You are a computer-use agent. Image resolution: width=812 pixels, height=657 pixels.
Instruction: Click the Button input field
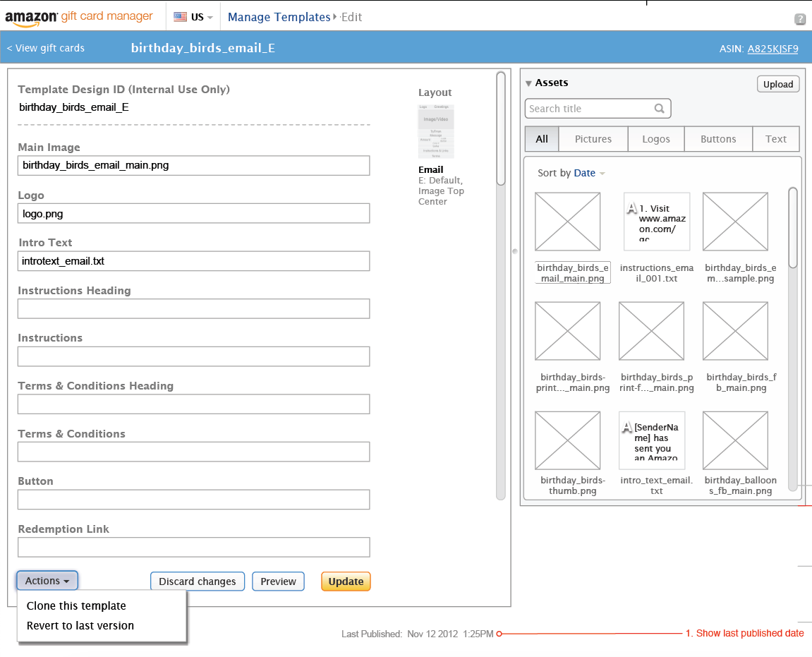click(194, 500)
